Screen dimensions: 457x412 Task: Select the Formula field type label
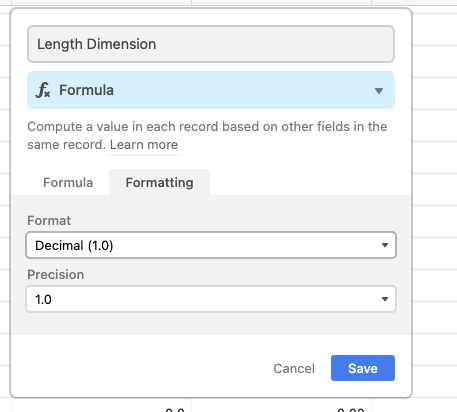click(x=86, y=90)
